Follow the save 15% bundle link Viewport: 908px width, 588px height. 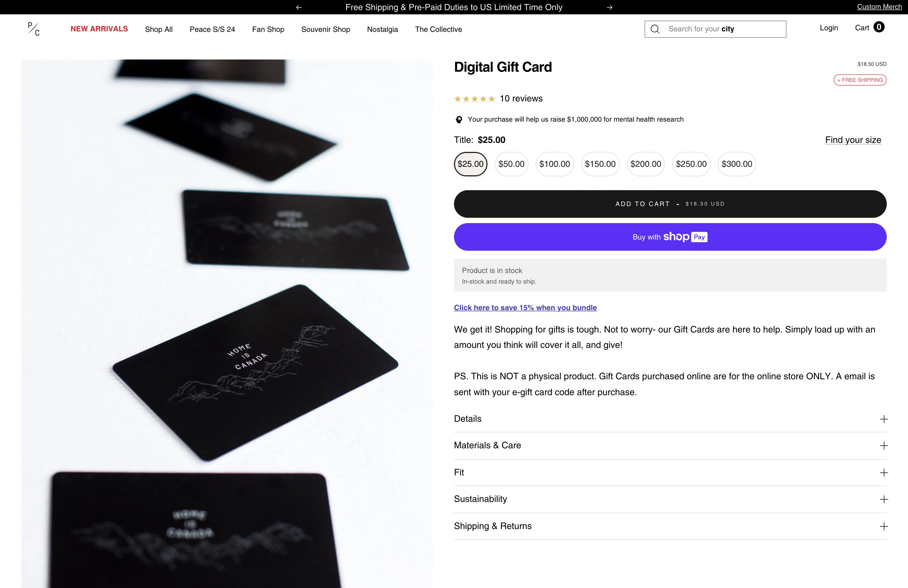(525, 308)
